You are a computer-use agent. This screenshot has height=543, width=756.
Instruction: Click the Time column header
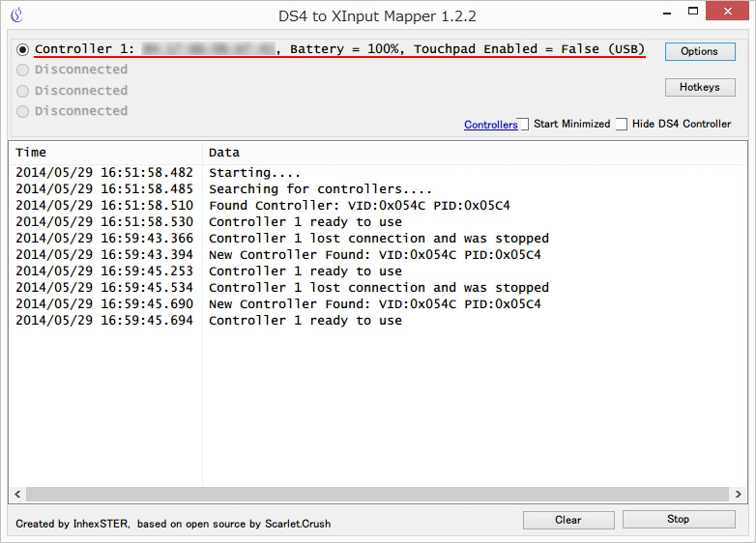pyautogui.click(x=105, y=153)
